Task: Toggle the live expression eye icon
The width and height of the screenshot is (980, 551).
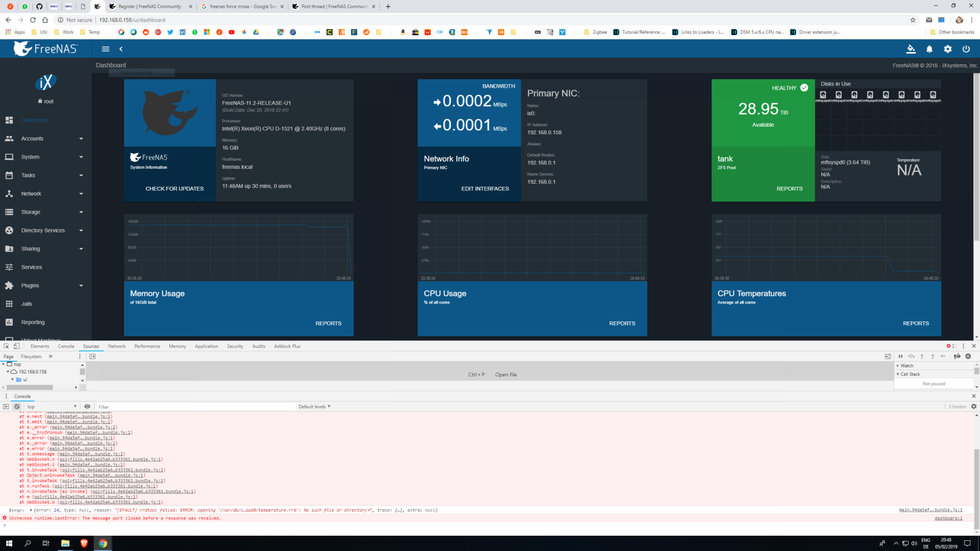Action: pyautogui.click(x=87, y=407)
